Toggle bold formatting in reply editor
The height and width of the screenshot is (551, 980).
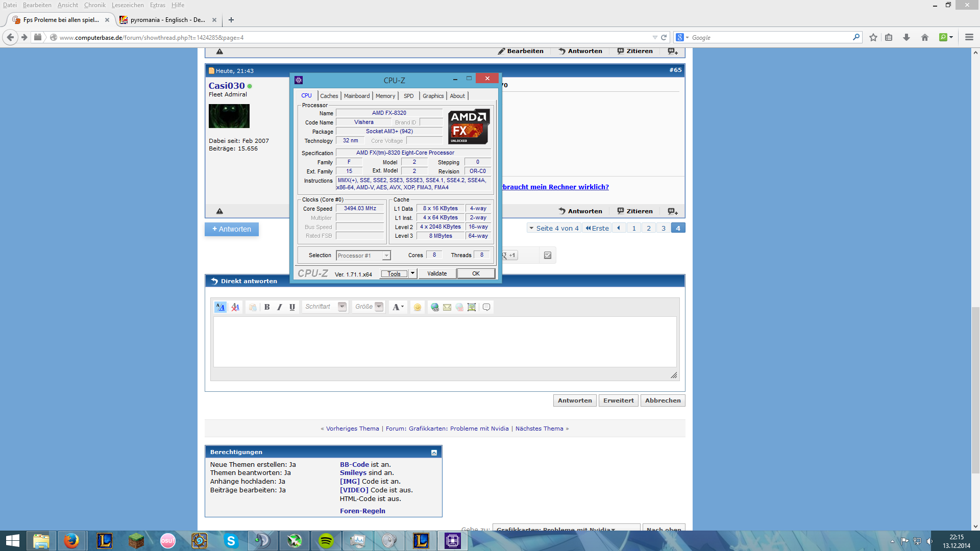[x=267, y=307]
